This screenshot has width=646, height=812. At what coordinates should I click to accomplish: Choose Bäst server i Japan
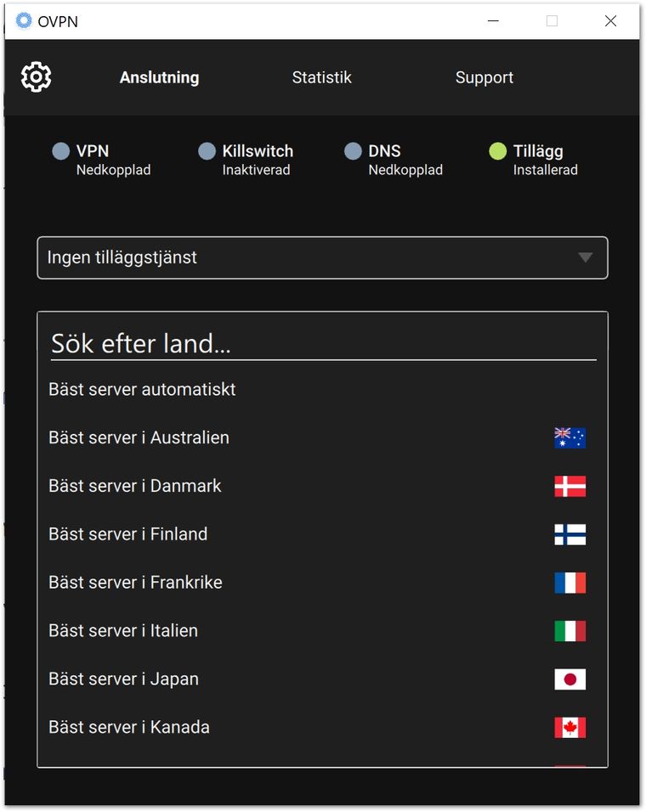tap(322, 679)
